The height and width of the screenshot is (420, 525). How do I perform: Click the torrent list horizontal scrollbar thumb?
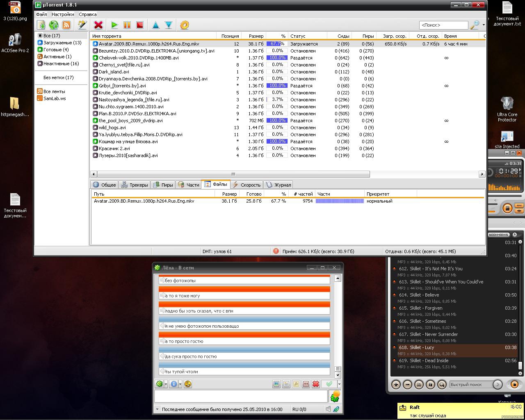click(x=233, y=174)
